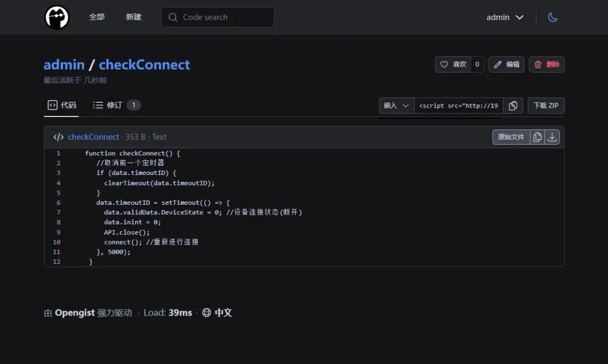The width and height of the screenshot is (608, 364).
Task: Download the checkConnect file via arrow icon
Action: point(552,137)
